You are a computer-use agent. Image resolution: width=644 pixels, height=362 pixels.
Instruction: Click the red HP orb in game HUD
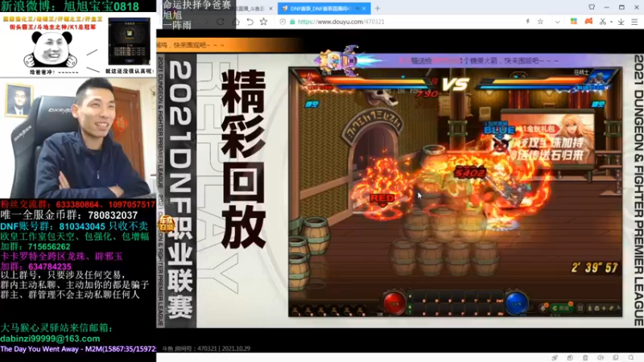[394, 303]
